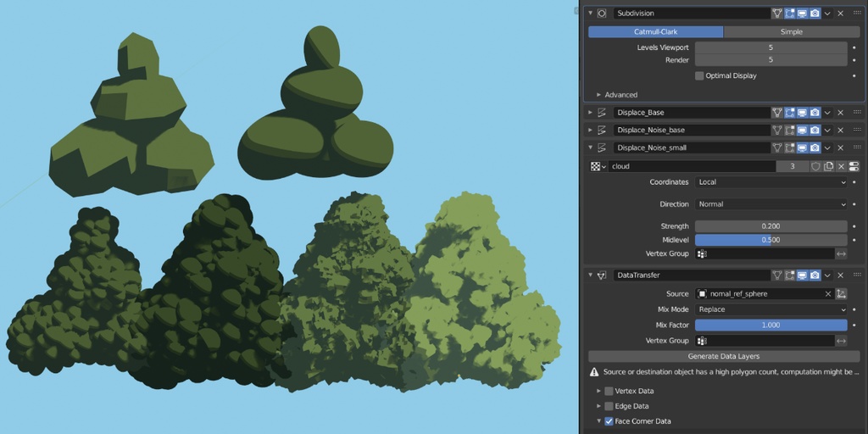The height and width of the screenshot is (434, 868).
Task: Open Displace_Noise_base extra options arrow
Action: (827, 130)
